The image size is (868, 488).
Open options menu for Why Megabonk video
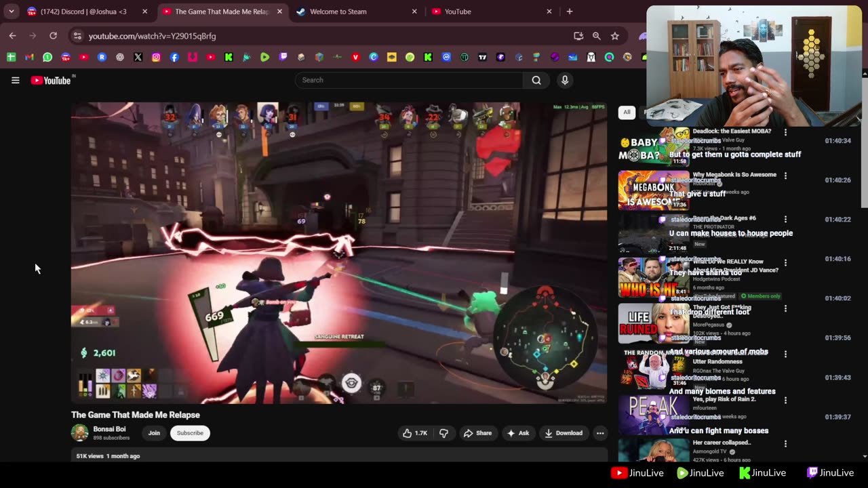(785, 176)
